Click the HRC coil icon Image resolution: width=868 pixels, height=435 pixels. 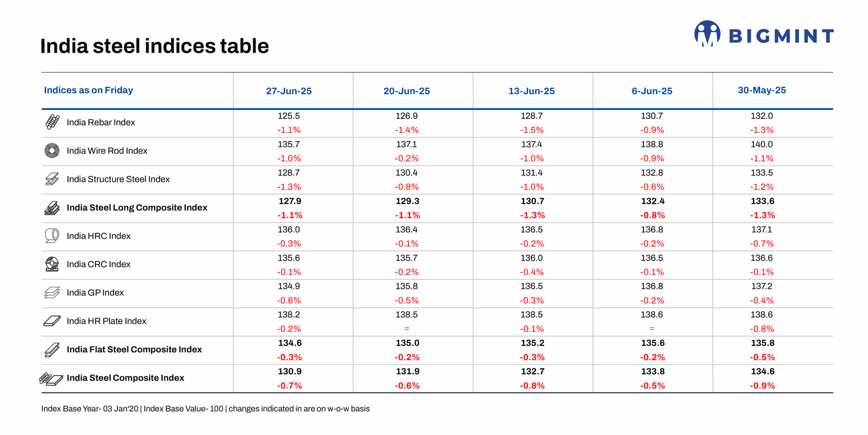click(x=52, y=236)
